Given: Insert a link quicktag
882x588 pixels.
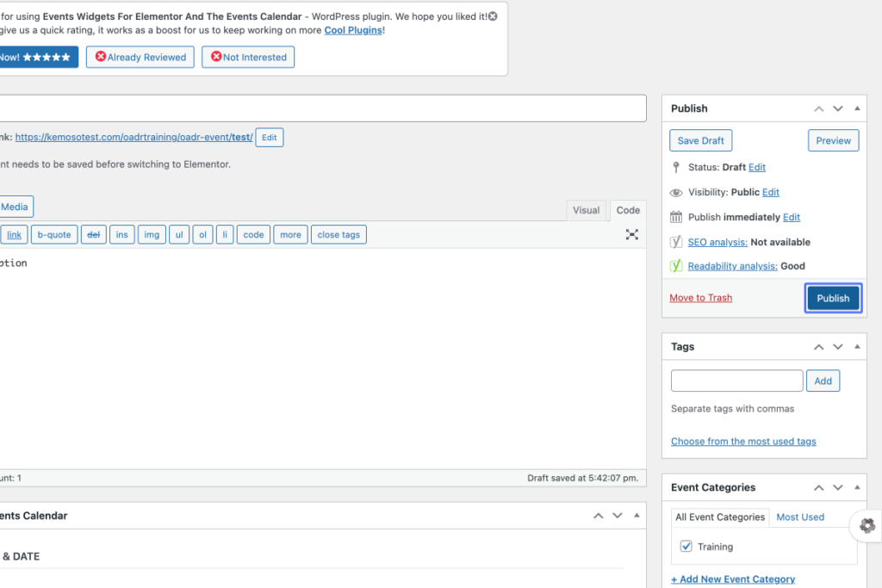Looking at the screenshot, I should [x=14, y=234].
